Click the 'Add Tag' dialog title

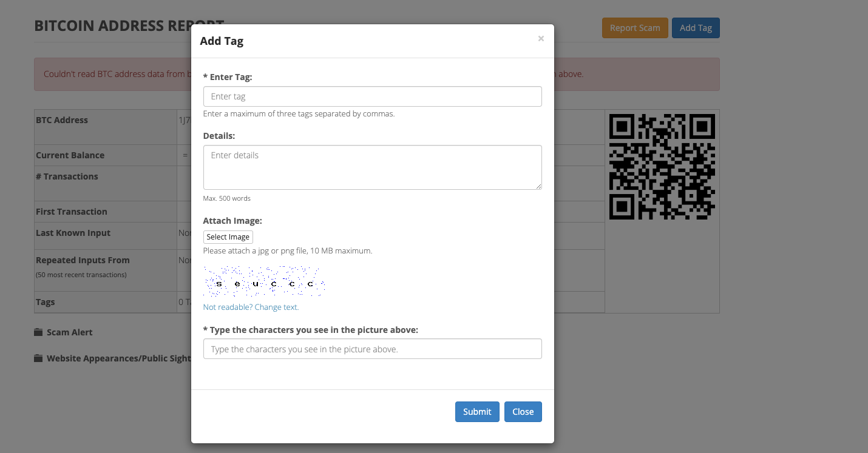click(x=222, y=41)
